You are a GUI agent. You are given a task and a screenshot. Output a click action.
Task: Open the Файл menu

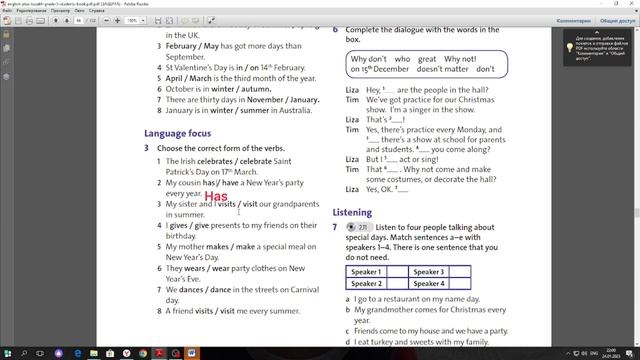pos(7,11)
